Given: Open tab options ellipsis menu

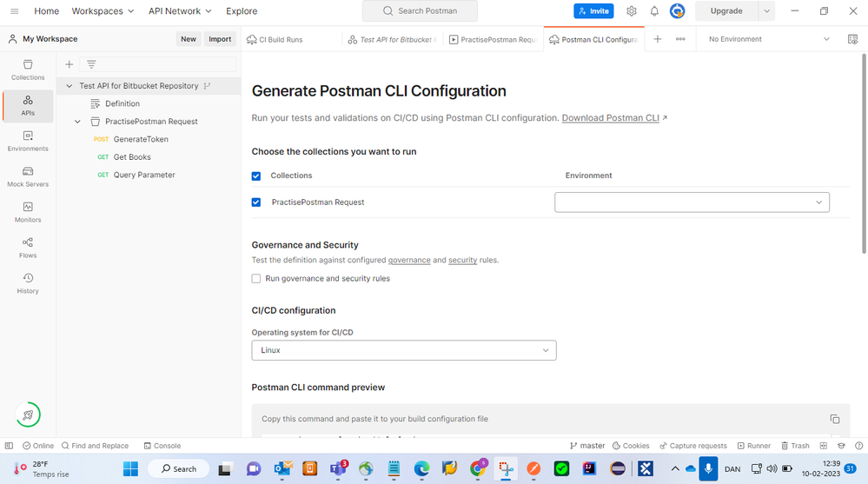Looking at the screenshot, I should pos(680,39).
